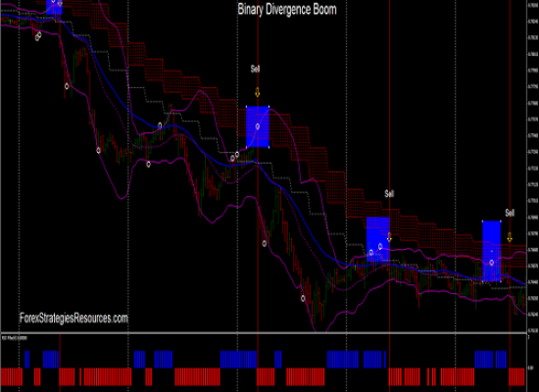
Task: Click the yellow down arrow at the far right
Action: click(510, 237)
